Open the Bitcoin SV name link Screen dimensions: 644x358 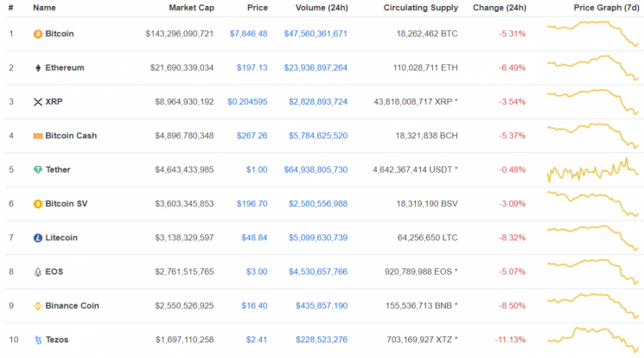click(66, 204)
